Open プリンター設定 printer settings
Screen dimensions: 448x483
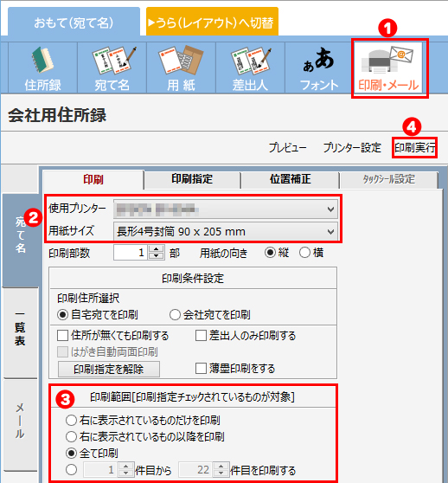(x=352, y=148)
